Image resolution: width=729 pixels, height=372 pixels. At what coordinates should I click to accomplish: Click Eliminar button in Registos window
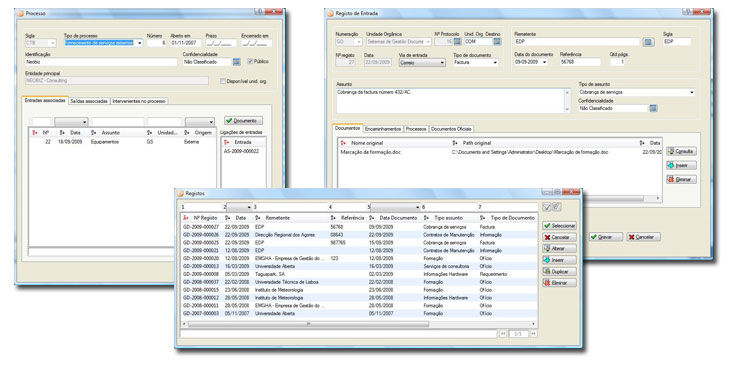coord(559,282)
